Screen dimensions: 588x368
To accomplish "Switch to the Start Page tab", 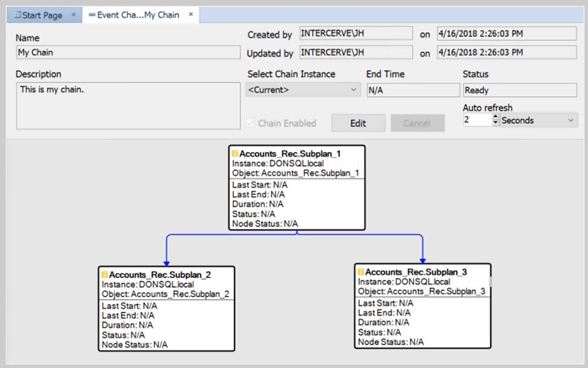I will pos(40,15).
